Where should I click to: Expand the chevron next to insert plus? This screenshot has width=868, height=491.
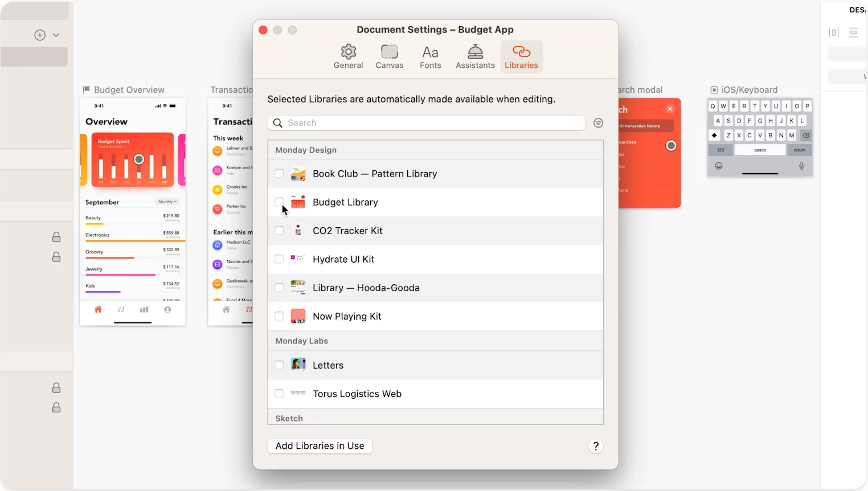click(x=56, y=35)
